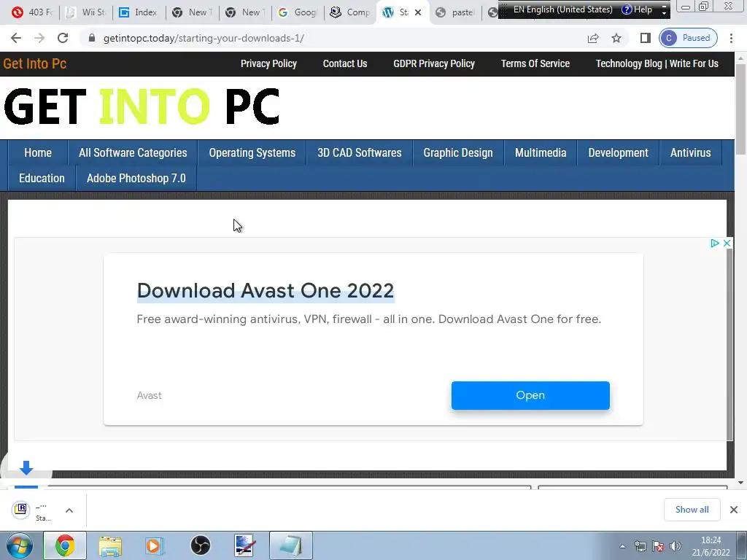Bookmark this page with star icon
Viewport: 747px width, 560px height.
coord(616,38)
